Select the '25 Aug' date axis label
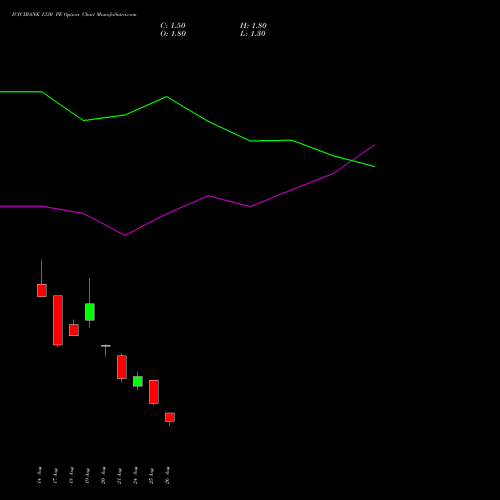 [151, 475]
